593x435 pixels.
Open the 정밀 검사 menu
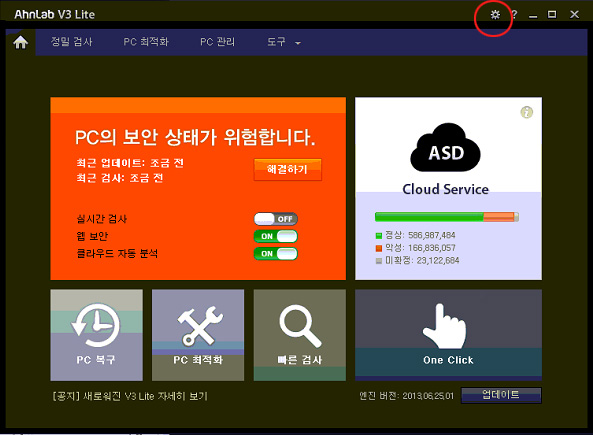click(x=71, y=42)
